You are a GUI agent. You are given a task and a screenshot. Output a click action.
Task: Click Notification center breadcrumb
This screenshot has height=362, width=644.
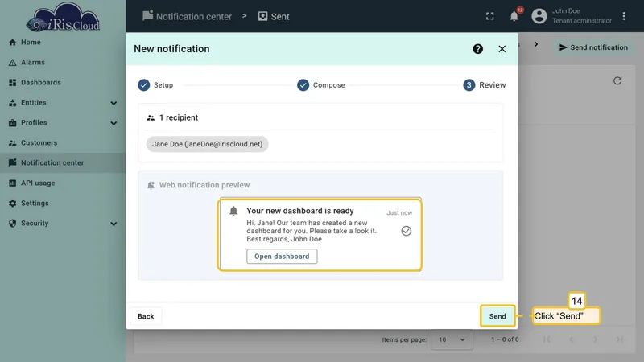coord(188,16)
